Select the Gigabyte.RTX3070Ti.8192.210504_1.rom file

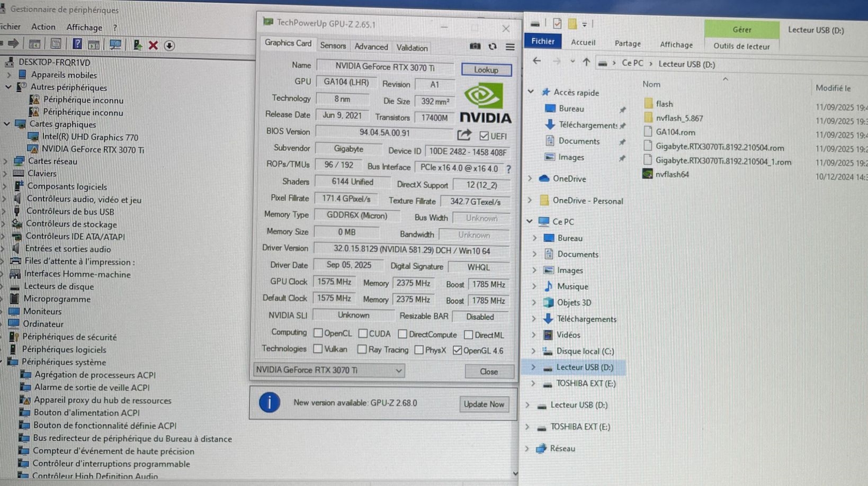pyautogui.click(x=723, y=161)
